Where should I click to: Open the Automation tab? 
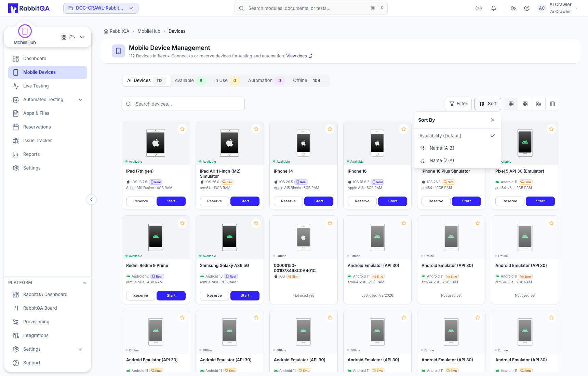coord(266,81)
